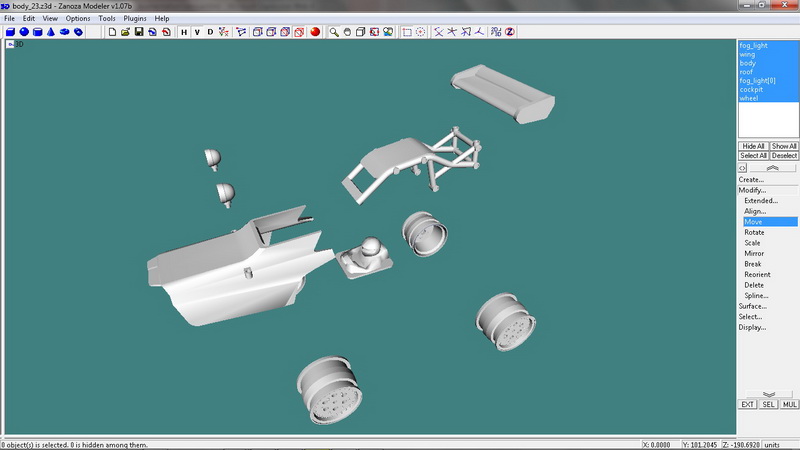Screen dimensions: 800x450
Task: Toggle the MUL mode button
Action: click(789, 404)
